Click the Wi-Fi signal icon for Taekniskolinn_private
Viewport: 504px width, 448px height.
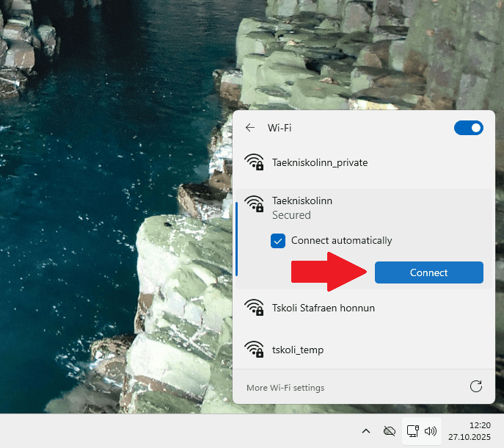(255, 162)
